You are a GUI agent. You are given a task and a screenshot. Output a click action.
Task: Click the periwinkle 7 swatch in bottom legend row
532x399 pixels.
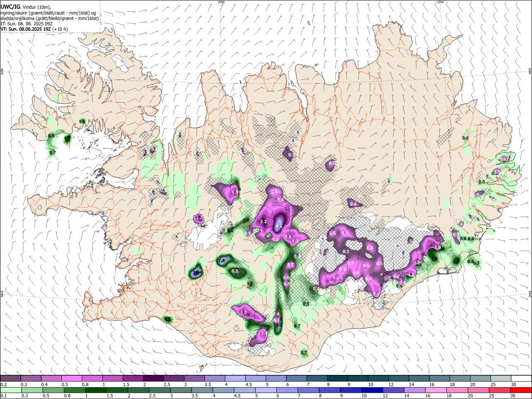click(308, 390)
